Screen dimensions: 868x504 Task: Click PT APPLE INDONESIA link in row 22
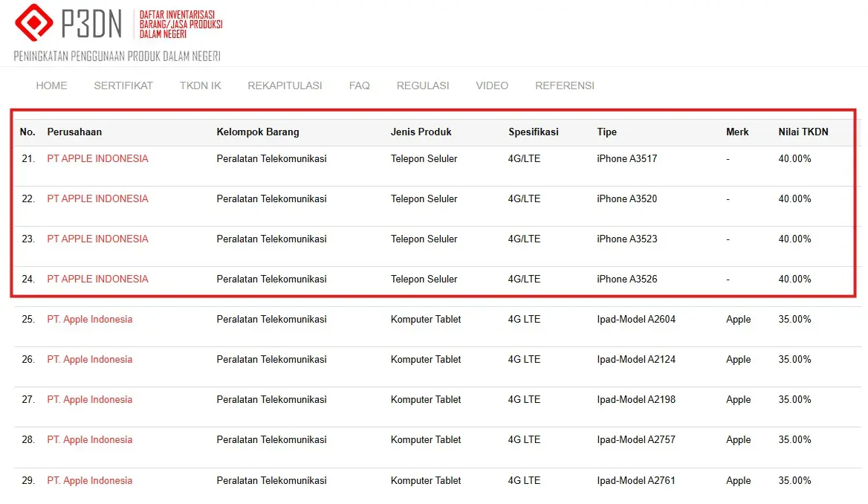[x=97, y=198]
